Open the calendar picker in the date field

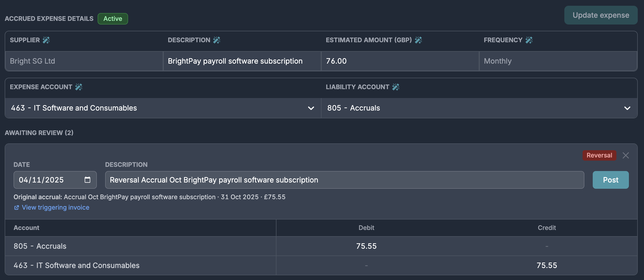pos(87,180)
